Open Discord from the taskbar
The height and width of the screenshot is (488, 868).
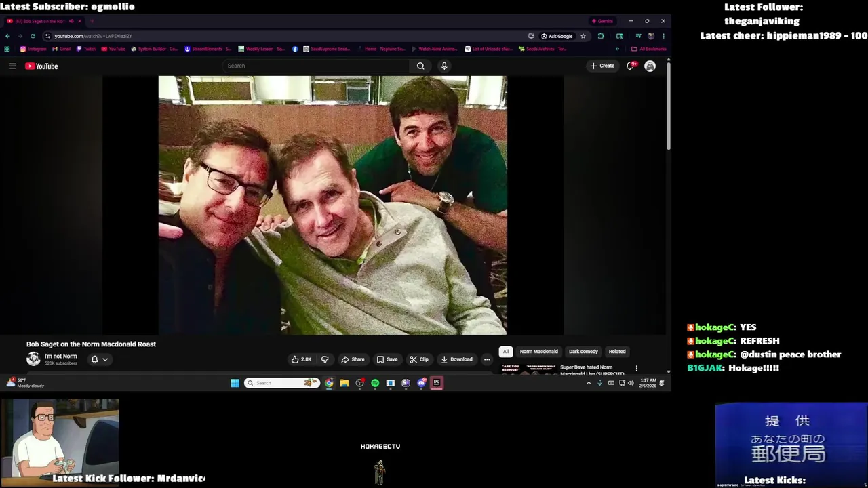click(x=421, y=383)
